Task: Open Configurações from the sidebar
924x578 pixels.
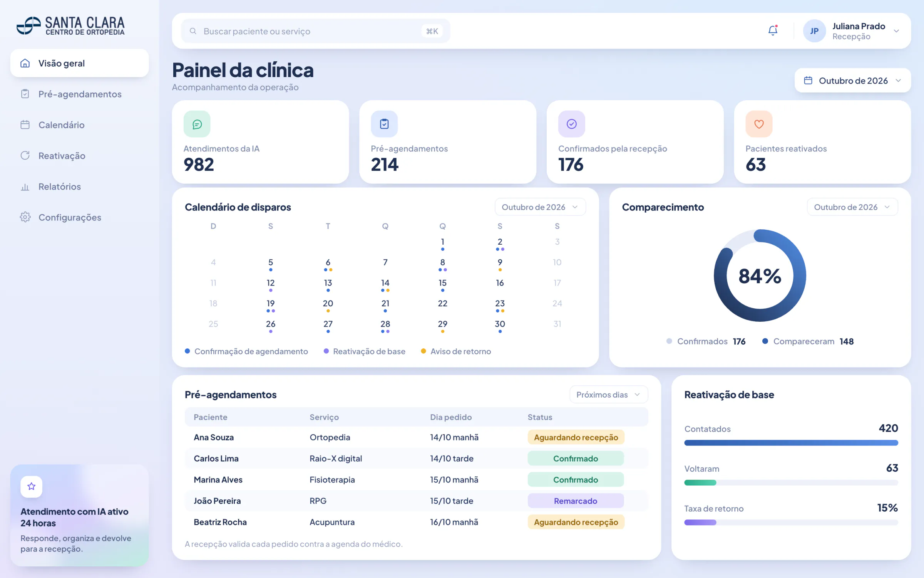Action: coord(79,217)
